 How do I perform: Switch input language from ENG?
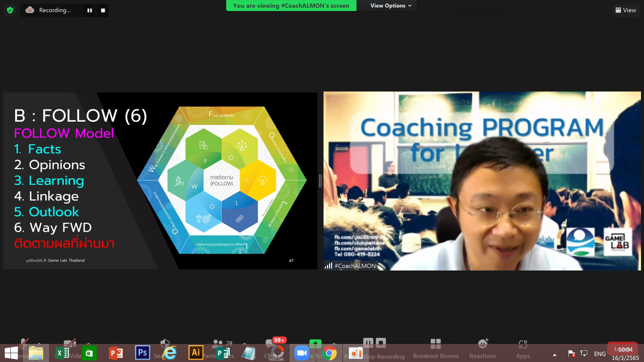tap(600, 354)
